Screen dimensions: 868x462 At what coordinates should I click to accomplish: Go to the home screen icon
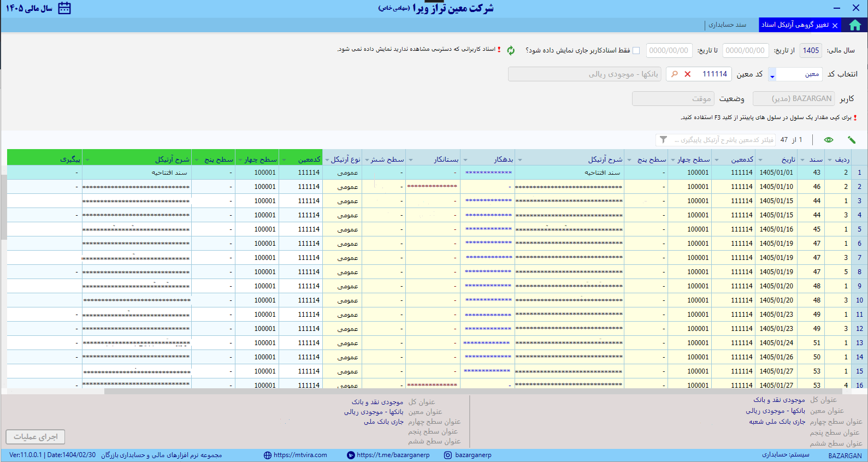click(x=855, y=25)
